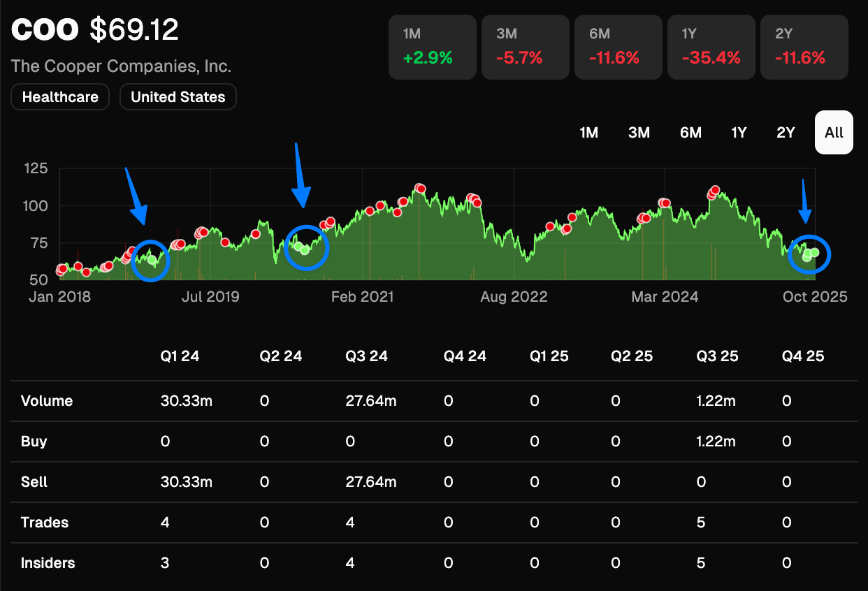The height and width of the screenshot is (591, 868).
Task: Click the Jul 2019 axis label
Action: pos(210,297)
